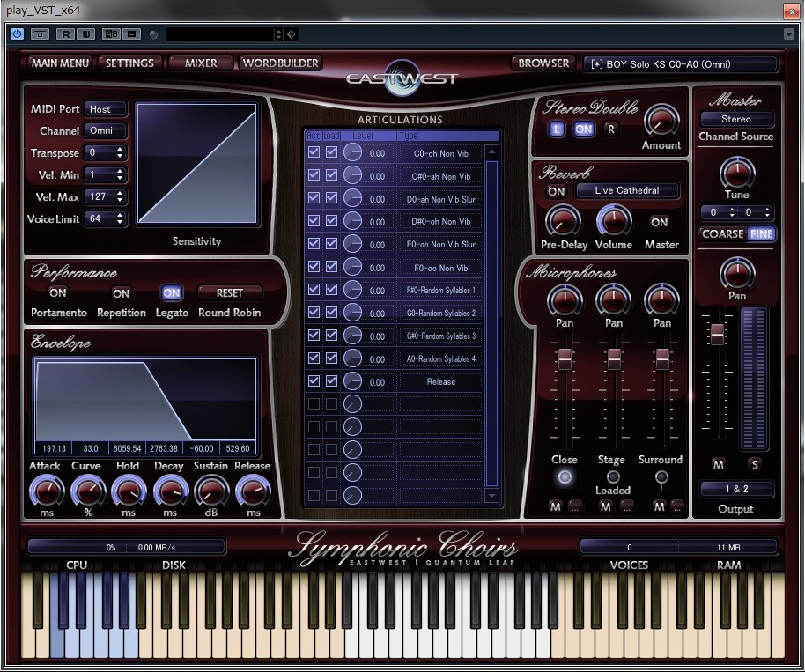Click the Master Pan knob
This screenshot has height=672, width=805.
tap(737, 273)
